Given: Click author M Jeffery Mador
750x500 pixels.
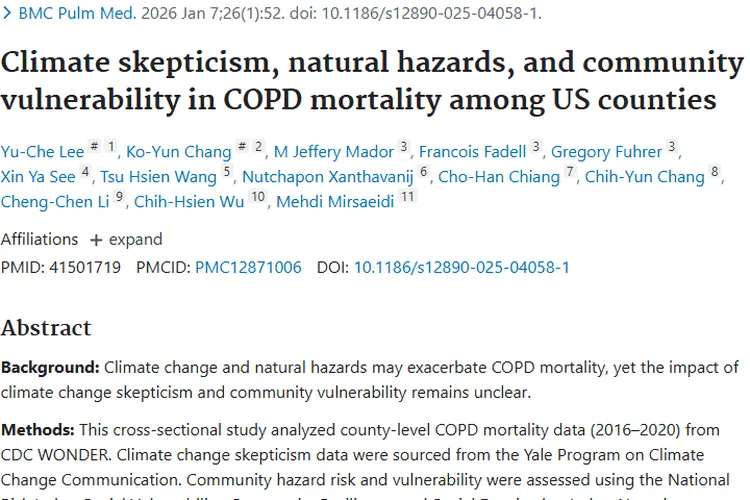Looking at the screenshot, I should (334, 152).
